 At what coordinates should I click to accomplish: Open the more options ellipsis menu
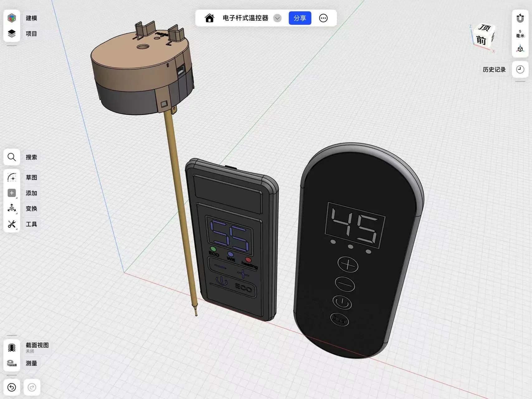coord(323,18)
